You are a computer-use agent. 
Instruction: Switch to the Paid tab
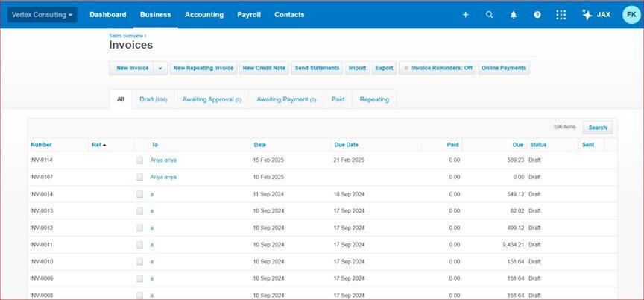(338, 99)
